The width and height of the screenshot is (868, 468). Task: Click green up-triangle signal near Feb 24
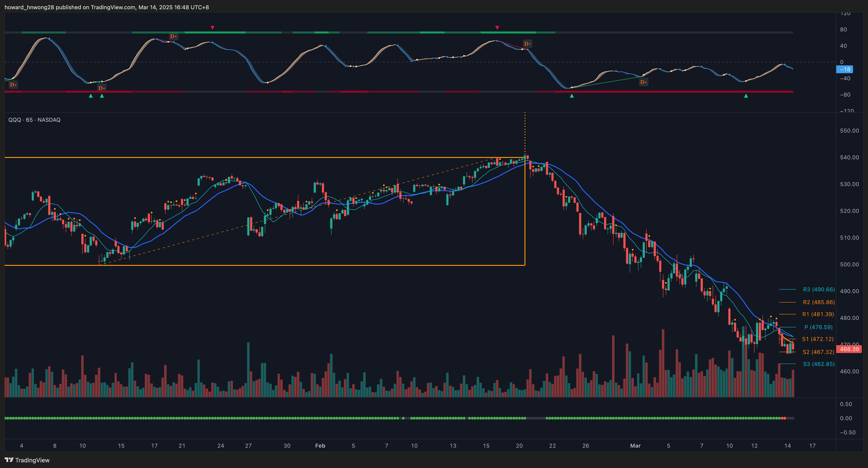coord(571,96)
